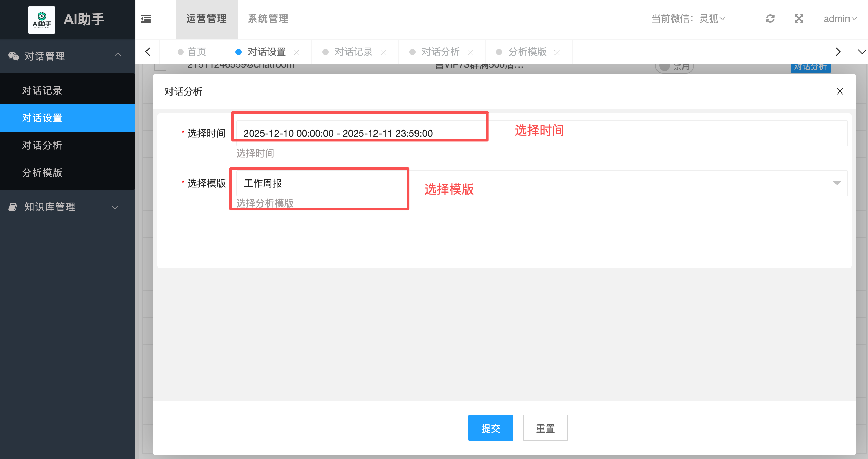Expand the 当前微信 灵狐 dropdown
The width and height of the screenshot is (868, 459).
pyautogui.click(x=712, y=19)
